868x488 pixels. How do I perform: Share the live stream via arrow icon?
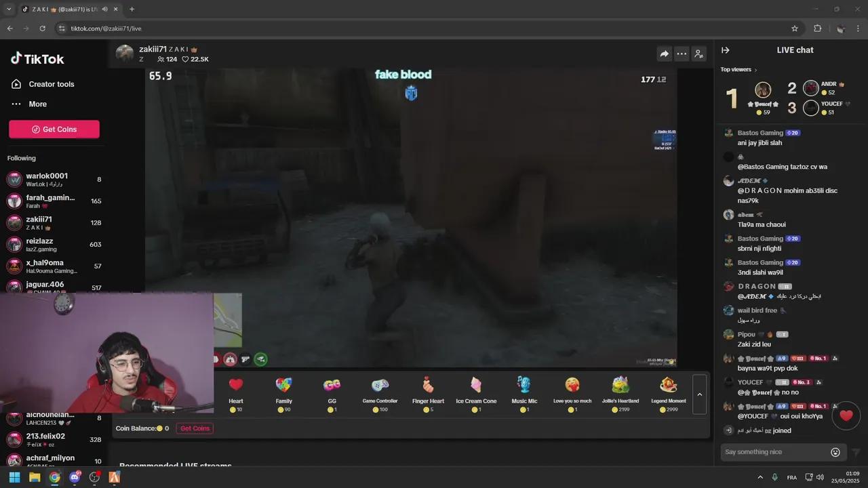664,54
